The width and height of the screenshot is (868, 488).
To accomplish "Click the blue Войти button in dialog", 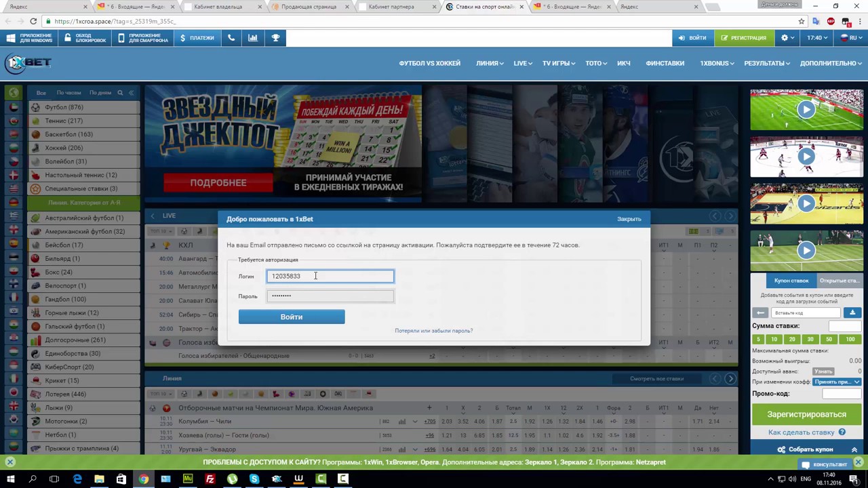I will 292,317.
